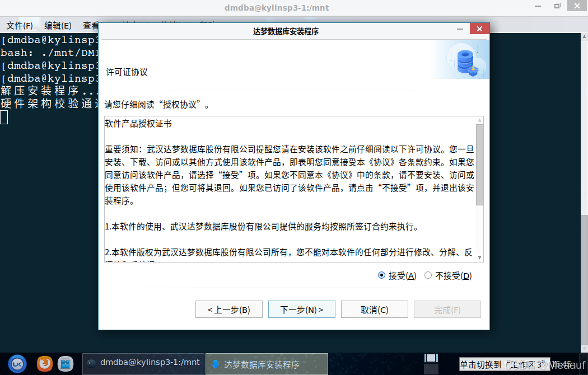588x375 pixels.
Task: Close the 达梦数据库安装程序 dialog
Action: click(479, 29)
